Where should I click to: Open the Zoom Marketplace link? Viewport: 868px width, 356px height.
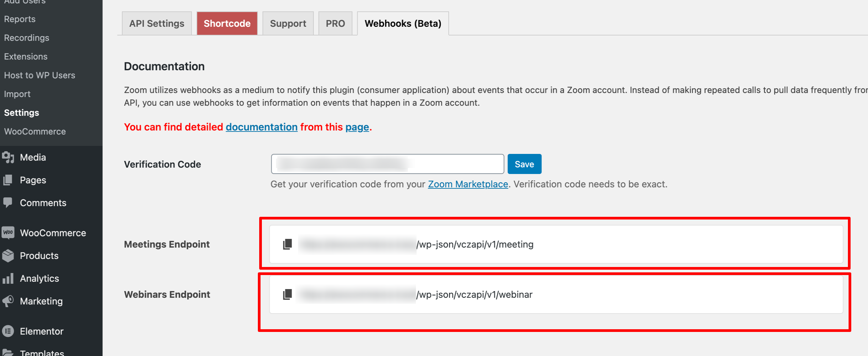coord(468,184)
